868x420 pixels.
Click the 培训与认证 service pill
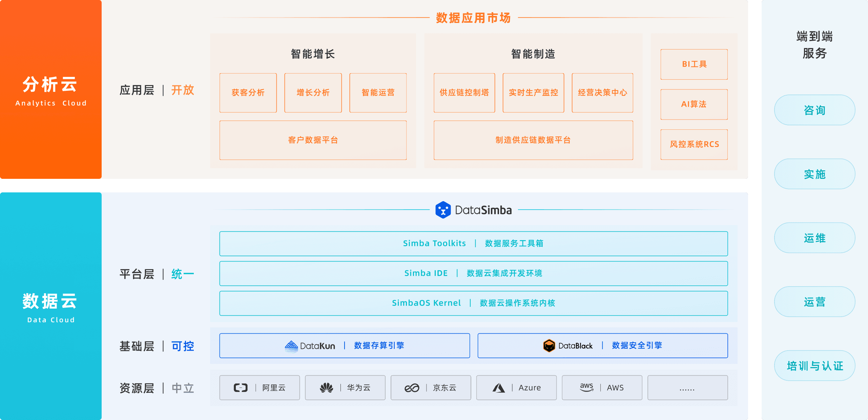click(x=814, y=366)
